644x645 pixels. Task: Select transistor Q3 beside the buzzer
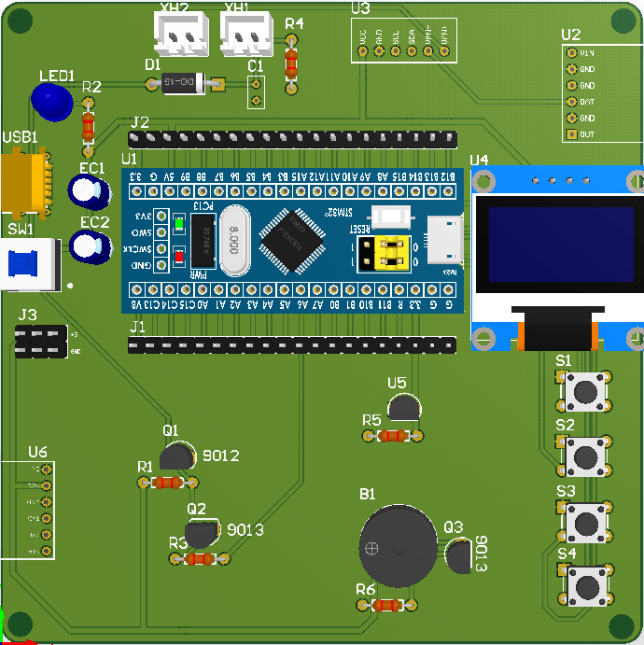(x=458, y=555)
